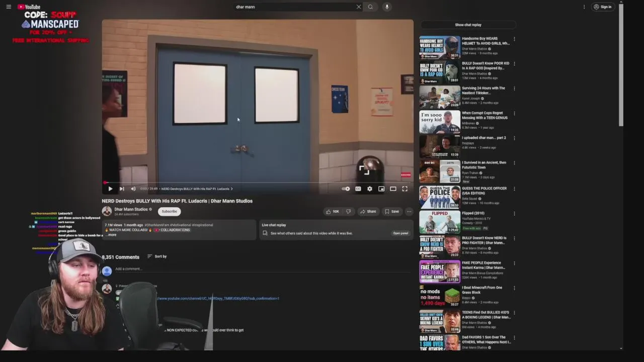Toggle the autoplay switch in the player
Screen dimensions: 644x362
346,189
